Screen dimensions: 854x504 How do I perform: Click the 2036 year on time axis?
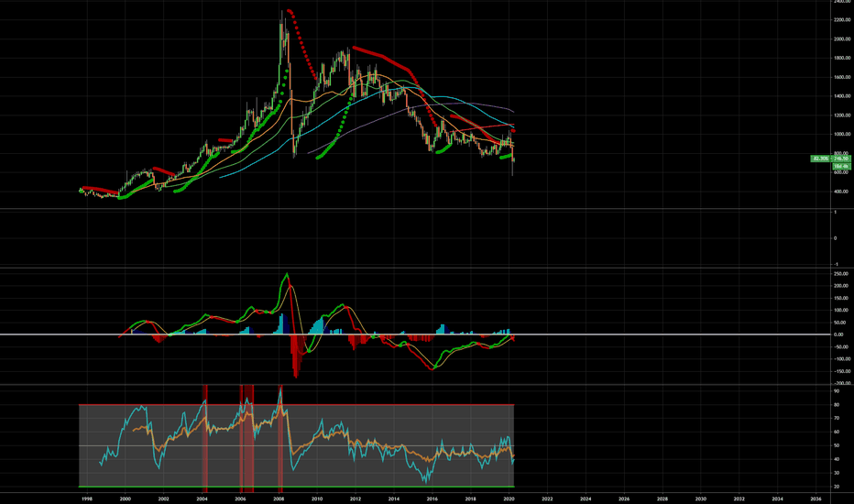click(x=816, y=499)
